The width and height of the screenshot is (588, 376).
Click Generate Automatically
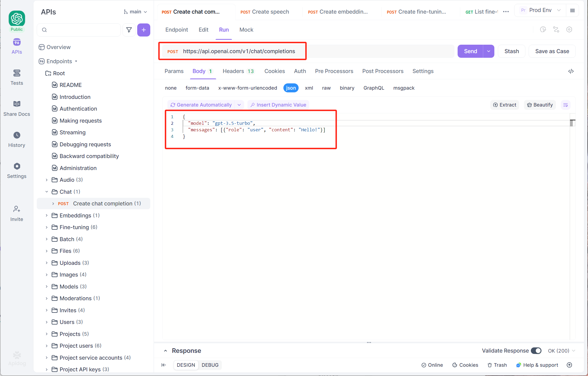coord(201,105)
